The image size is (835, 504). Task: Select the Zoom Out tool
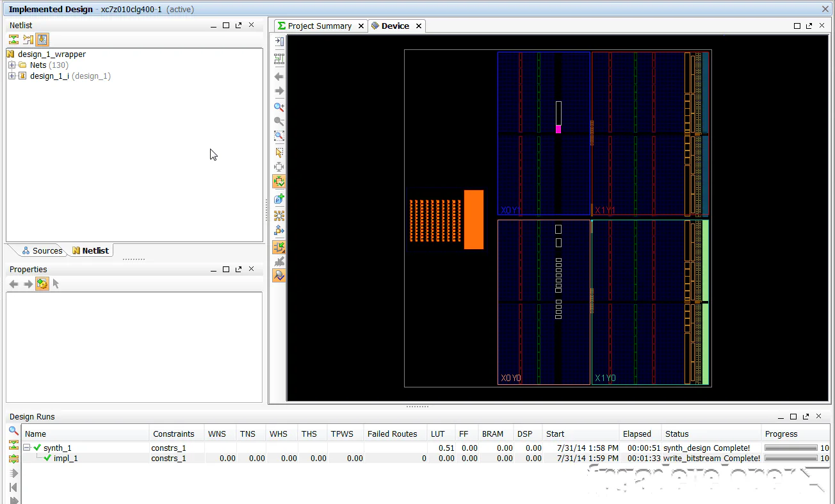pyautogui.click(x=279, y=122)
